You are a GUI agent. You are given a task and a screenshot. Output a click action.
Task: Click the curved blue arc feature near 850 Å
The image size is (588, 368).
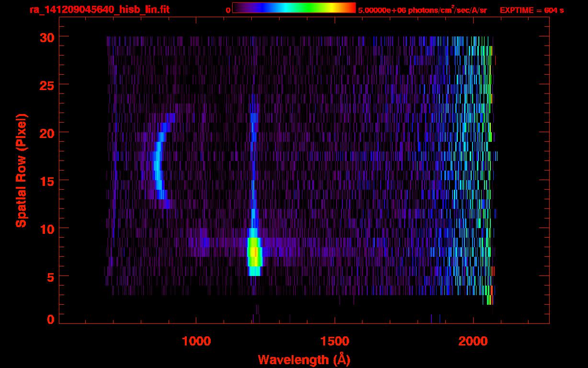pyautogui.click(x=161, y=161)
